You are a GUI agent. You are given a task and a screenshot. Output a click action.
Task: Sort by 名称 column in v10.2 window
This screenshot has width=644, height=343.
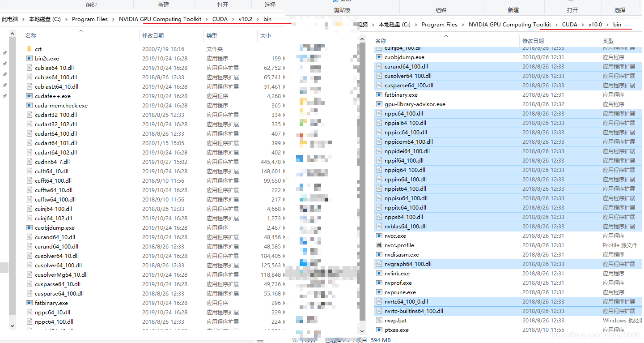(x=31, y=35)
